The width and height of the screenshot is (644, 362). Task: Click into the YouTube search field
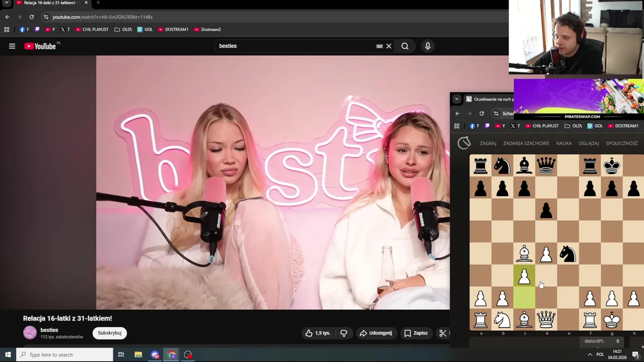[x=297, y=46]
